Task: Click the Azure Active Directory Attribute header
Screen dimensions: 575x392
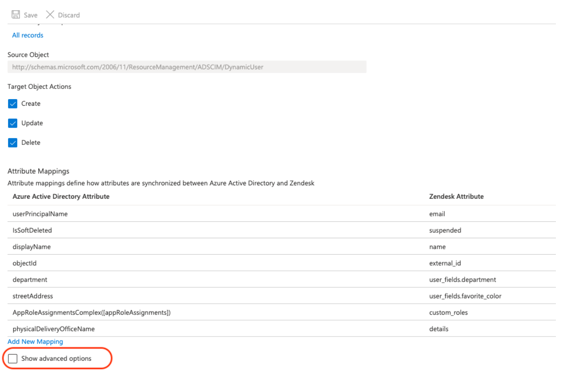Action: point(61,196)
